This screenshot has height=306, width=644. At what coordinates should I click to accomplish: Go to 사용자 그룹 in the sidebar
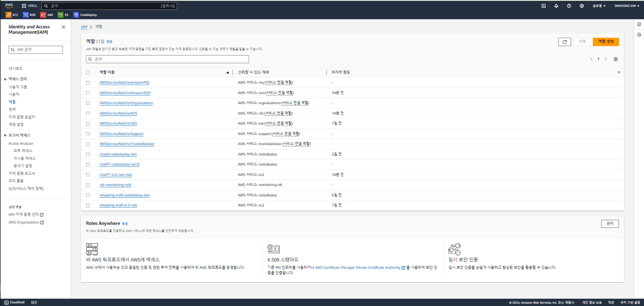click(x=18, y=87)
